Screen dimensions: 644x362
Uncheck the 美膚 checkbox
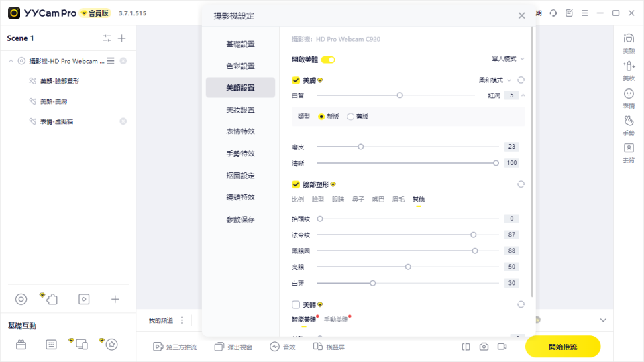[x=296, y=80]
